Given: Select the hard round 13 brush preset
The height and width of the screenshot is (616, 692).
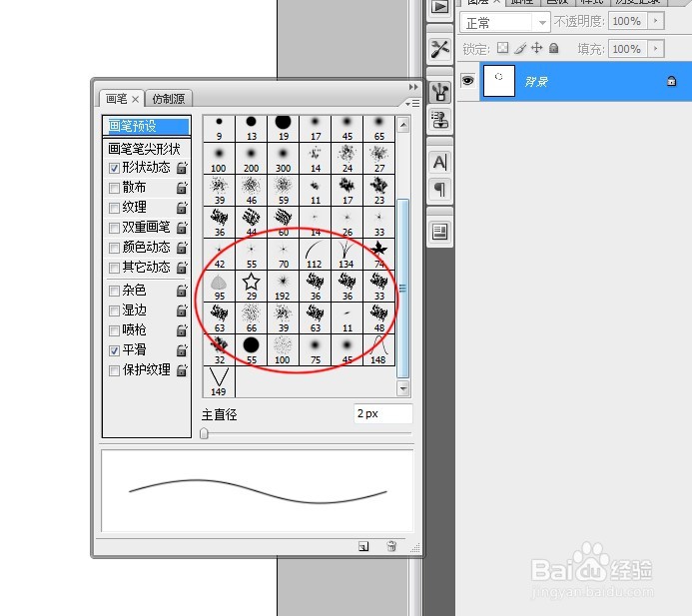Looking at the screenshot, I should pos(251,128).
